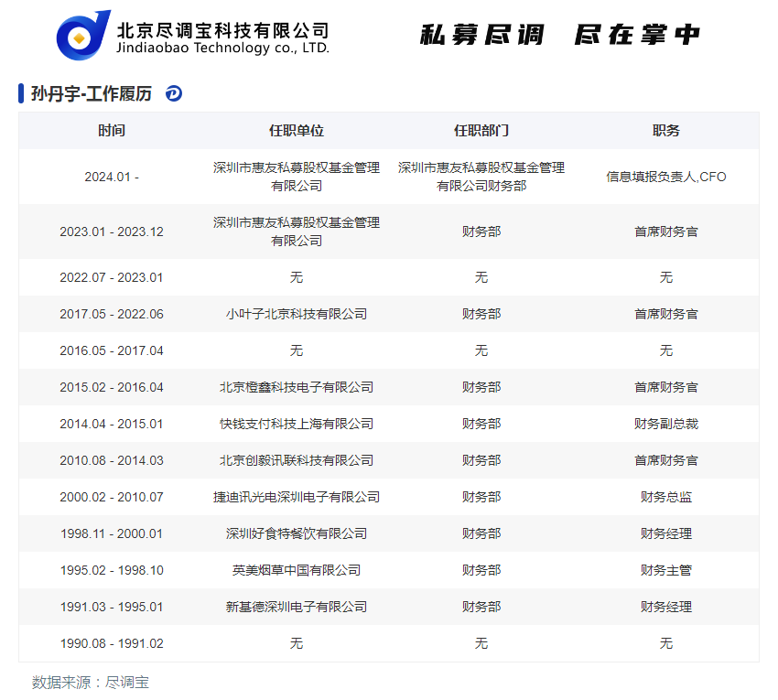Click 快钱支付科技上海有限公司 employer cell
Screen dimensions: 778x700
pos(297,425)
